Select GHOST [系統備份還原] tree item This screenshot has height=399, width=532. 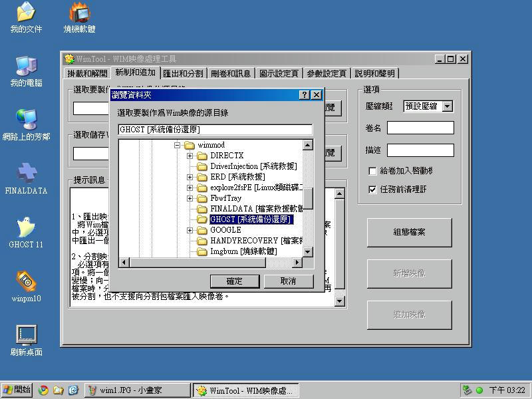pyautogui.click(x=251, y=220)
